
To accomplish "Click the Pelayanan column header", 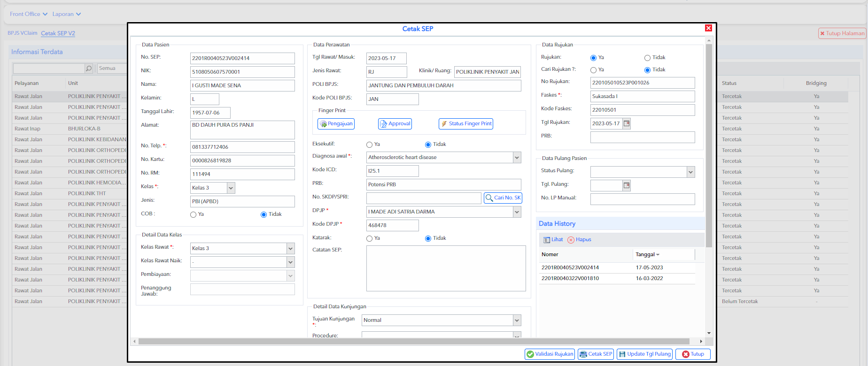I will (x=27, y=83).
